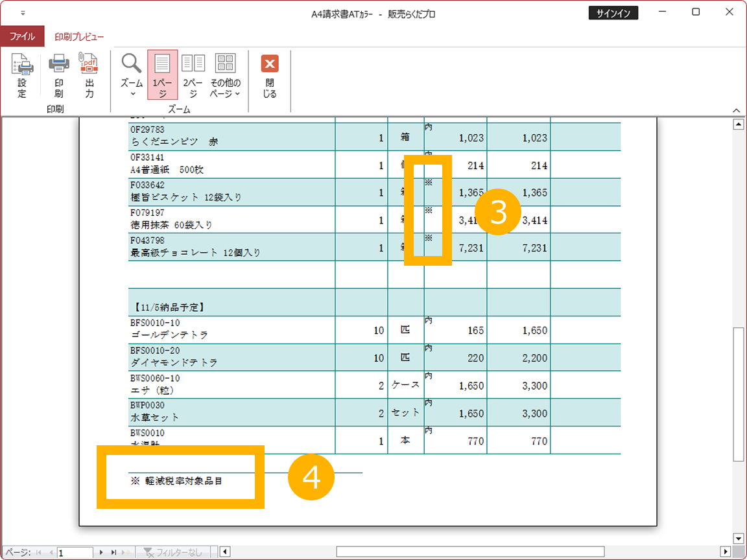
Task: Click the vertical scrollbar down arrow
Action: tap(737, 538)
